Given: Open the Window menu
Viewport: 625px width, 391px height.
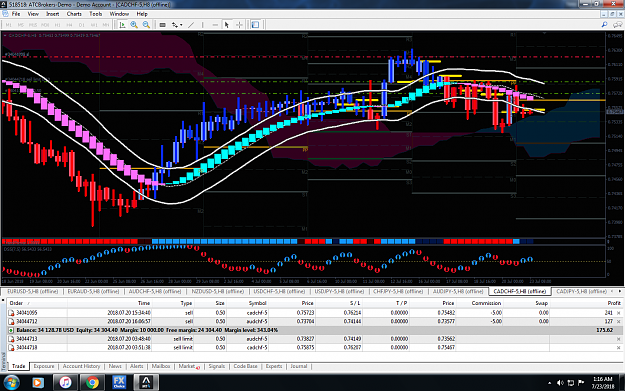Looking at the screenshot, I should pyautogui.click(x=119, y=14).
